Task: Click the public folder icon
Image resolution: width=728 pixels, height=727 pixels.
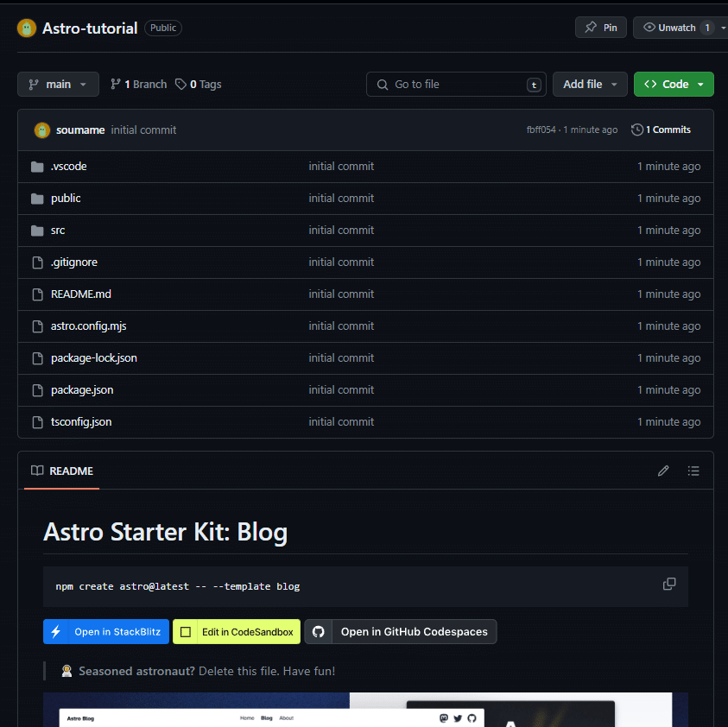Action: [37, 199]
